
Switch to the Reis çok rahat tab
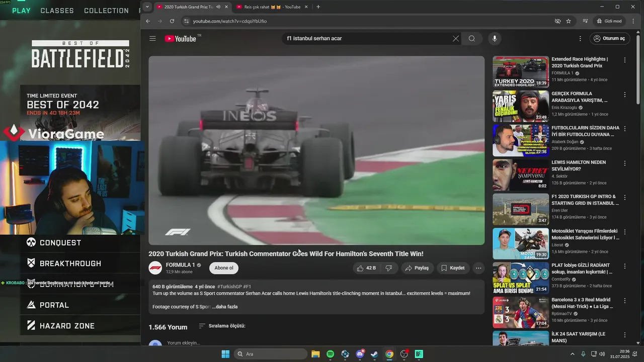coord(272,7)
